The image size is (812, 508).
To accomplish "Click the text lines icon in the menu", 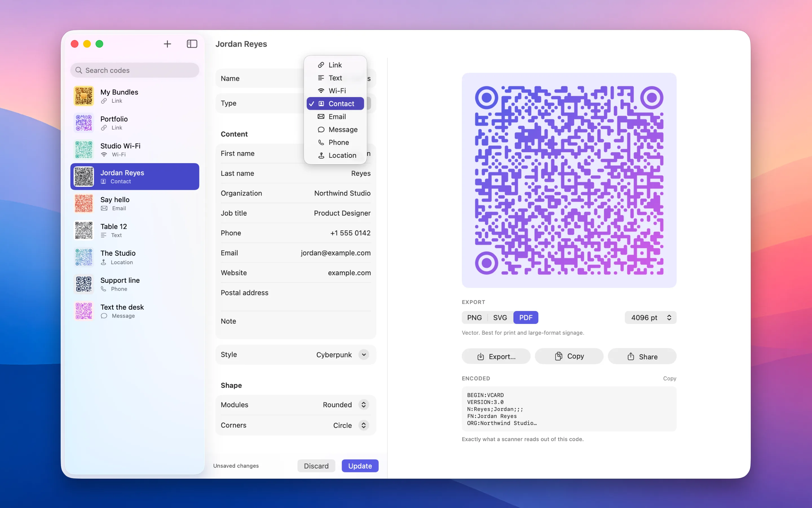I will pyautogui.click(x=321, y=78).
